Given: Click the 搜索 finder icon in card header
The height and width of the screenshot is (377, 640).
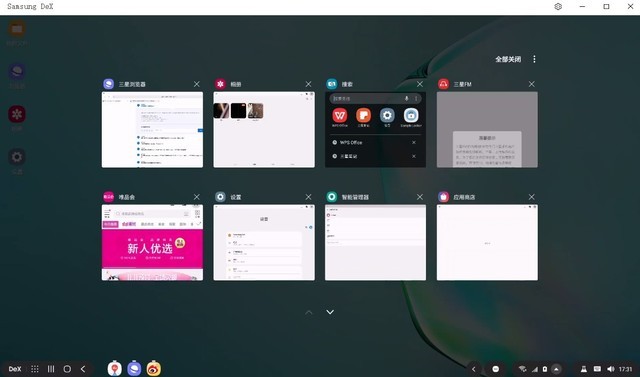Looking at the screenshot, I should pyautogui.click(x=332, y=84).
